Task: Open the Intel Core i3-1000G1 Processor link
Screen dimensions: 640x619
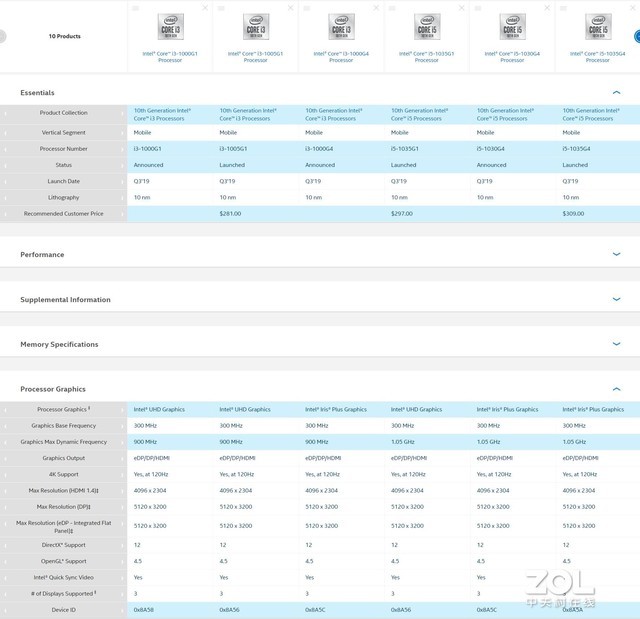Action: [x=170, y=57]
